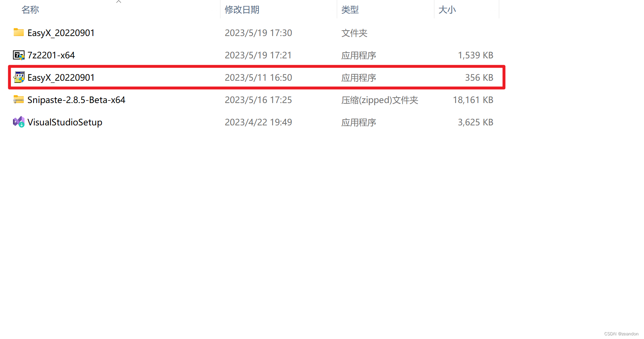Click the date 2023/5/19 17:21
The width and height of the screenshot is (644, 339).
258,55
